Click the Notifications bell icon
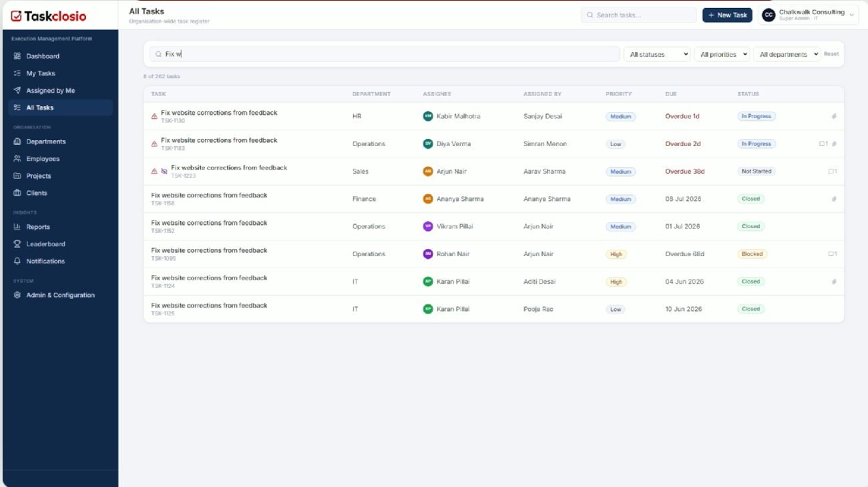868x487 pixels. click(17, 261)
